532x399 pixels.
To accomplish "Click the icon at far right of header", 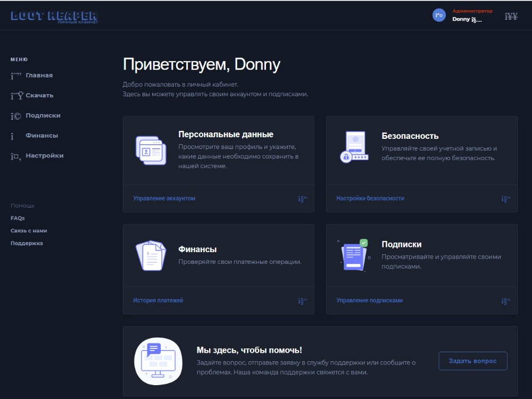I will click(x=511, y=16).
